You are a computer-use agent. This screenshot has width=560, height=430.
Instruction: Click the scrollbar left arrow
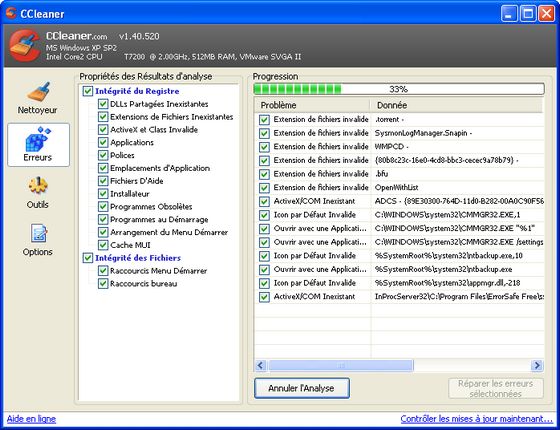[261, 365]
